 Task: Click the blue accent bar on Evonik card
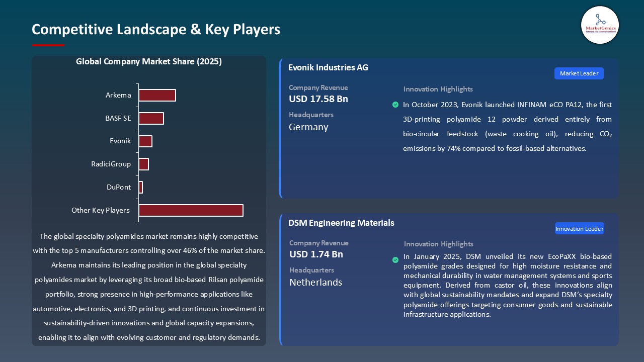point(280,128)
